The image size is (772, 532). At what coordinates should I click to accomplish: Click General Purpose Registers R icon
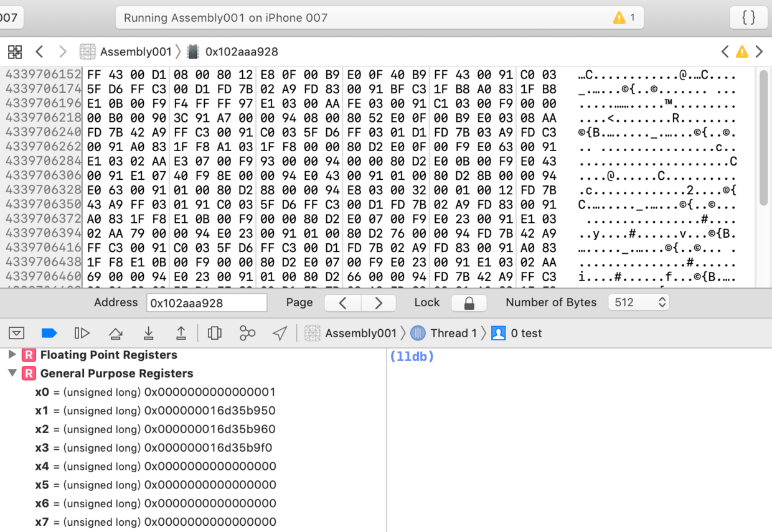pos(29,373)
